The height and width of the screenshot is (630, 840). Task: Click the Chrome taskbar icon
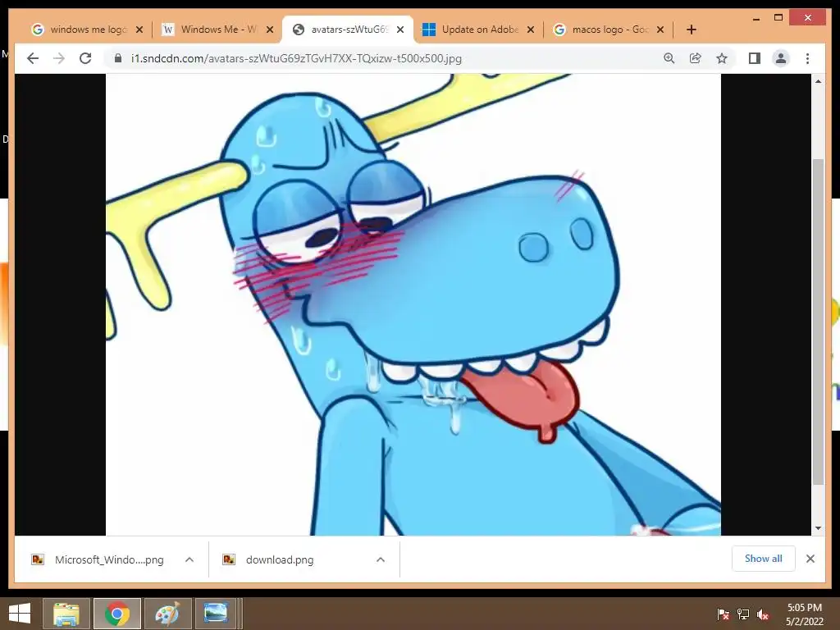pos(117,614)
